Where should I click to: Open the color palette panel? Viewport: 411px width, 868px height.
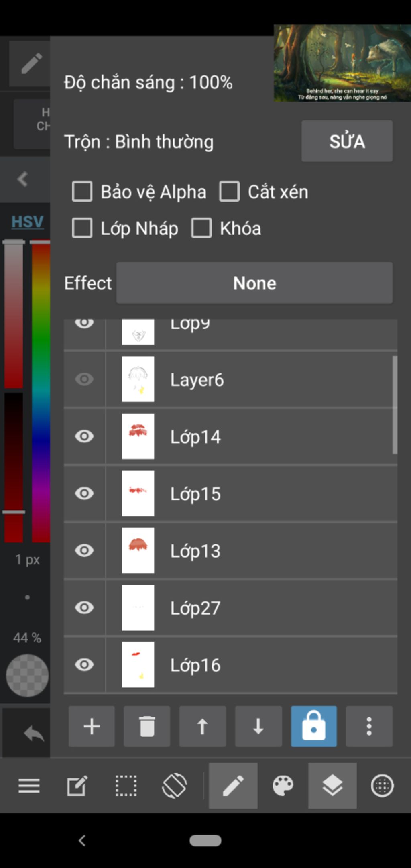click(283, 786)
